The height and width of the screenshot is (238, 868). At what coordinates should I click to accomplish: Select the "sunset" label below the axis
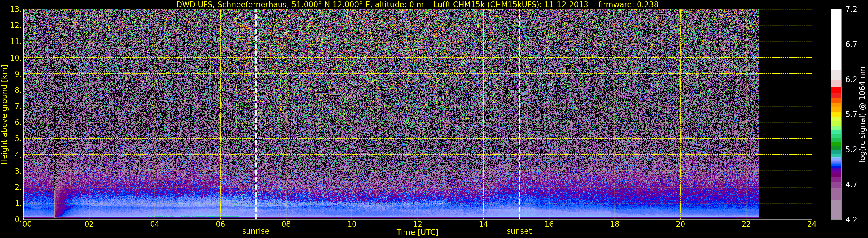[x=519, y=231]
